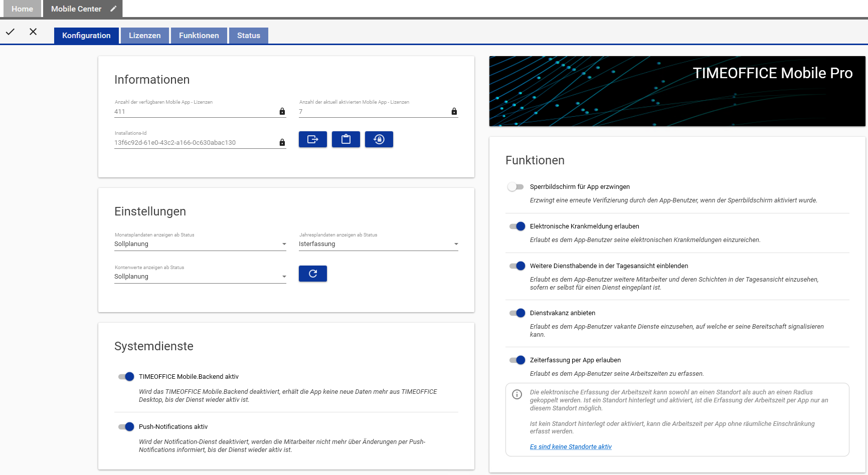Follow the 'Es sind keine Standorte aktiv' link
The width and height of the screenshot is (868, 475).
click(x=571, y=447)
